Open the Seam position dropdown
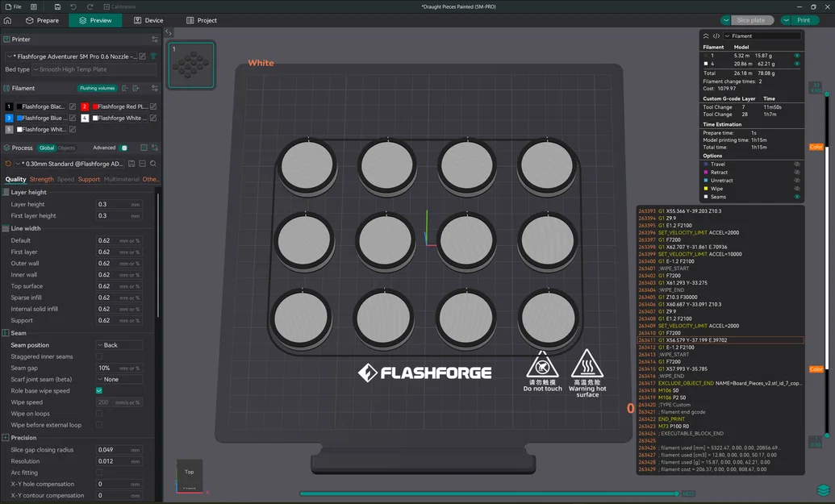Screen dimensions: 835x504 (x=119, y=345)
